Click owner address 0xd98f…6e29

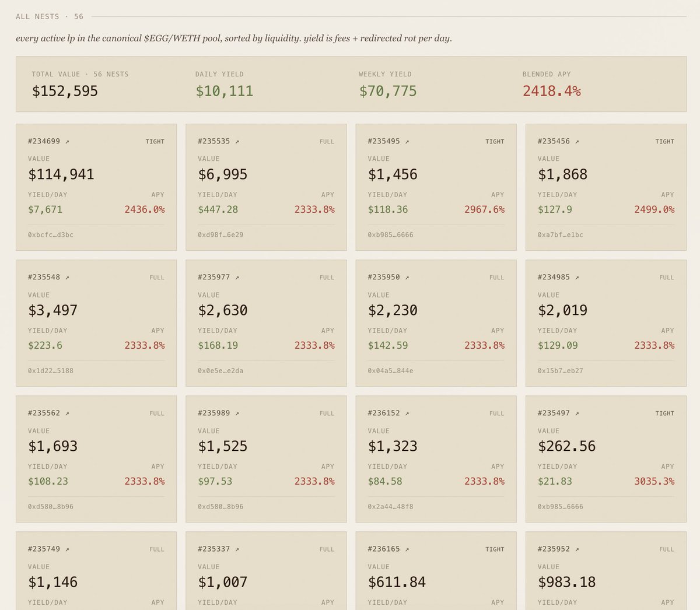(220, 235)
